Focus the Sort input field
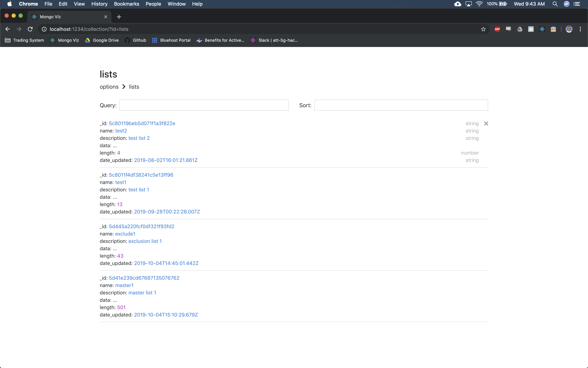Viewport: 588px width, 368px height. [401, 105]
